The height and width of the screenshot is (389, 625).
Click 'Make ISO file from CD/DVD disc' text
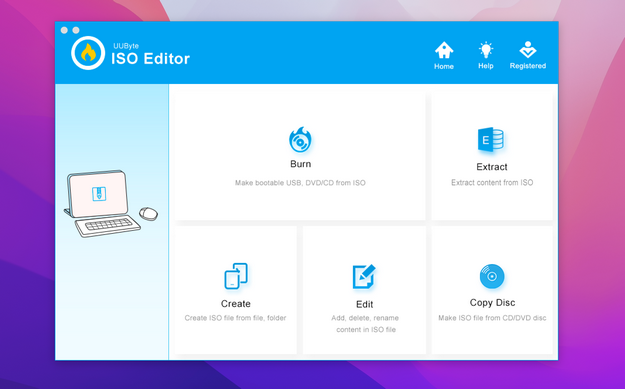point(492,318)
